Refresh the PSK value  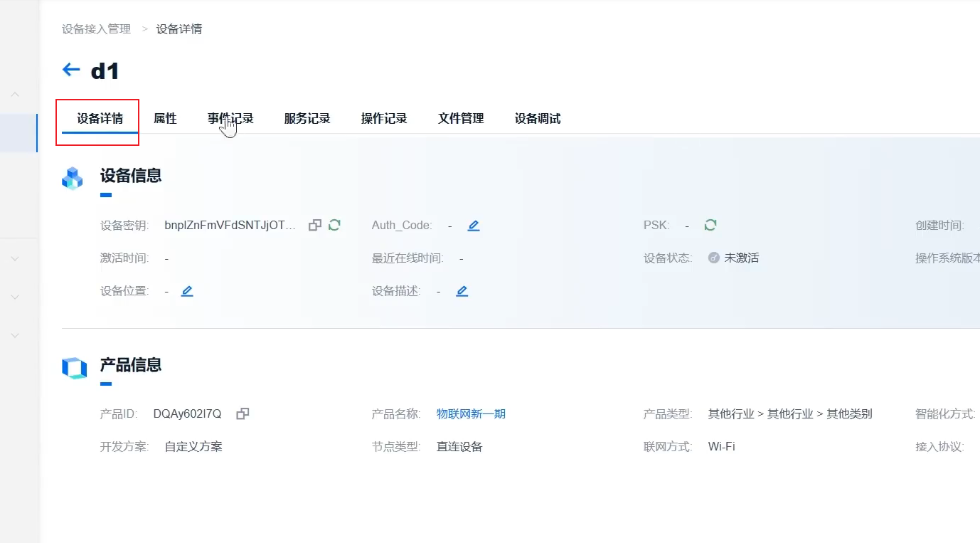[710, 225]
